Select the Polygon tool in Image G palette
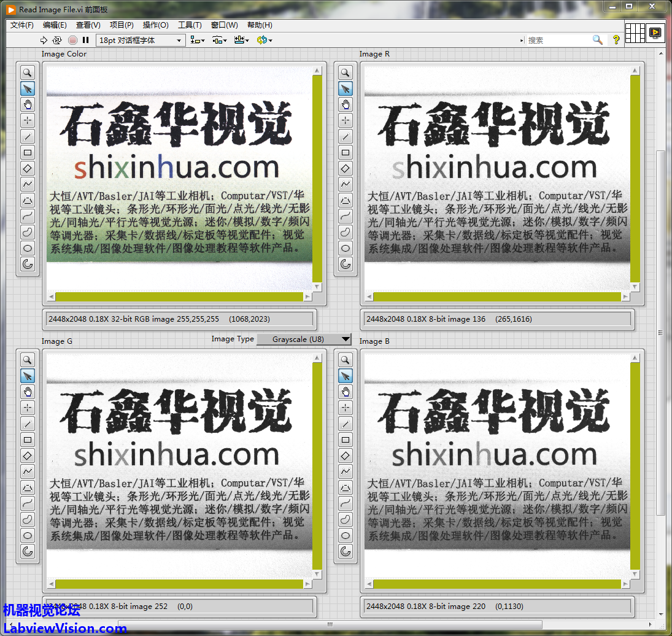The height and width of the screenshot is (636, 672). coord(28,487)
